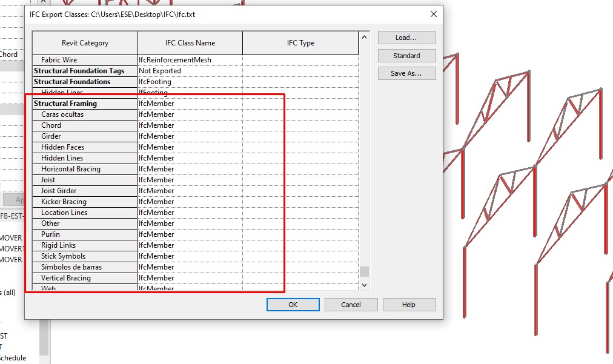
Task: Click the Load... button in the dialog
Action: (x=406, y=38)
